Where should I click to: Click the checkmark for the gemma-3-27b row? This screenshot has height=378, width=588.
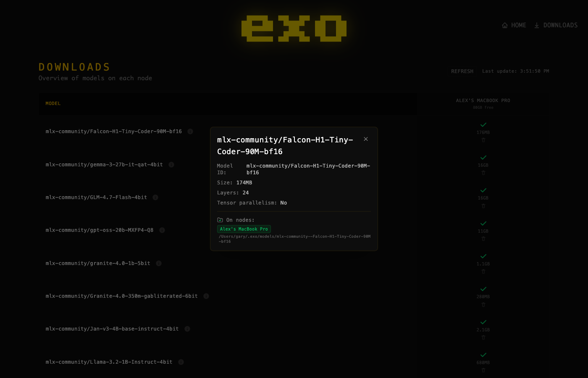(483, 157)
